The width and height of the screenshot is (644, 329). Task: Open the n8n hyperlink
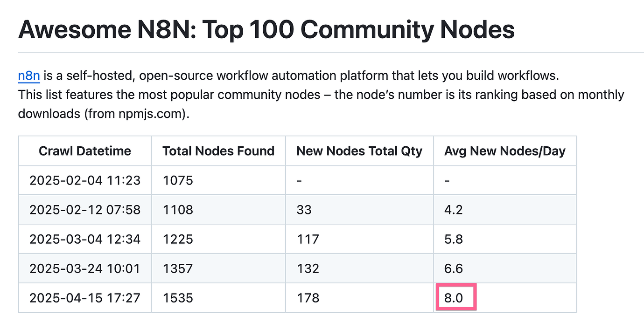point(28,75)
